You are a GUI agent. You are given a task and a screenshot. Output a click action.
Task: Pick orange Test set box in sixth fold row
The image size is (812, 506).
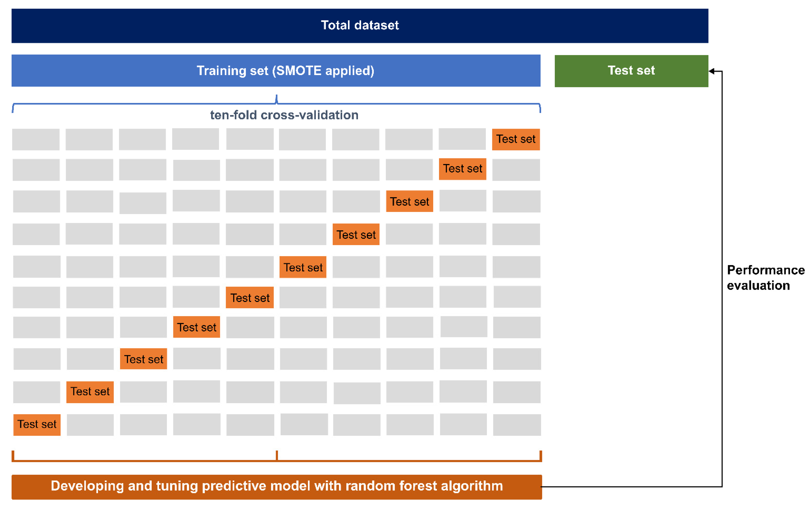point(250,298)
